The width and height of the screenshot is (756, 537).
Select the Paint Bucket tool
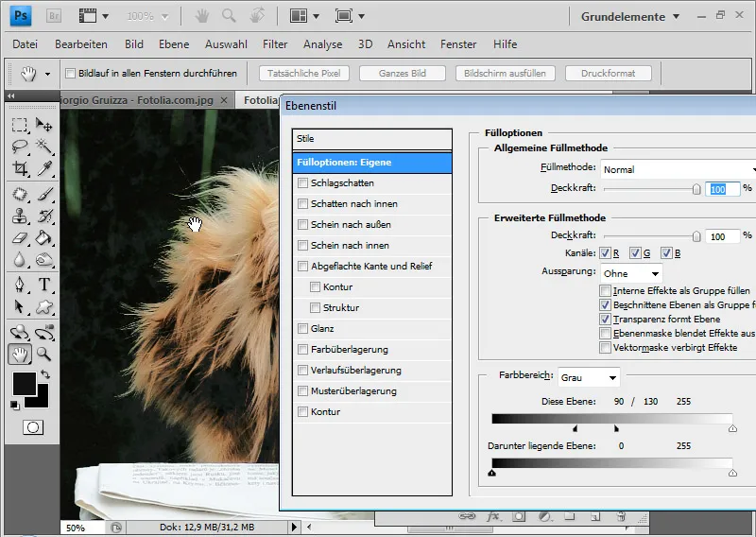pos(43,237)
